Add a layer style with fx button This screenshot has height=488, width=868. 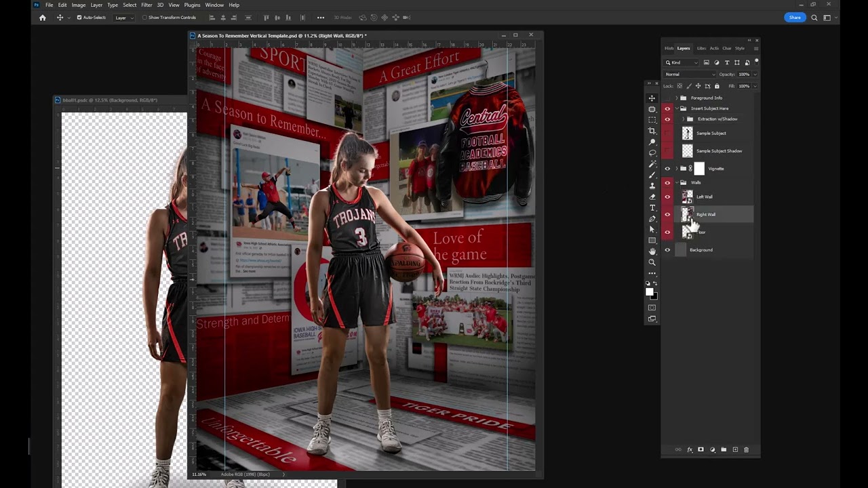(690, 449)
